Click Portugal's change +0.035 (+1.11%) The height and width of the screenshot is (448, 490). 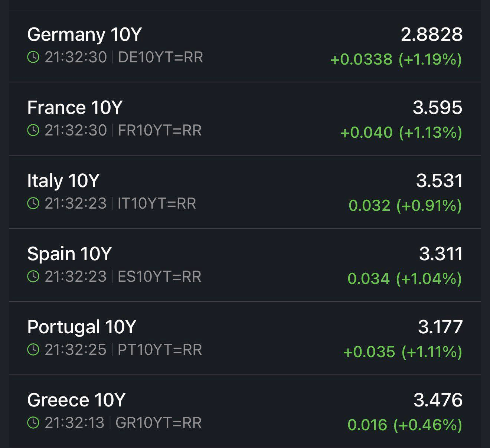pos(402,352)
